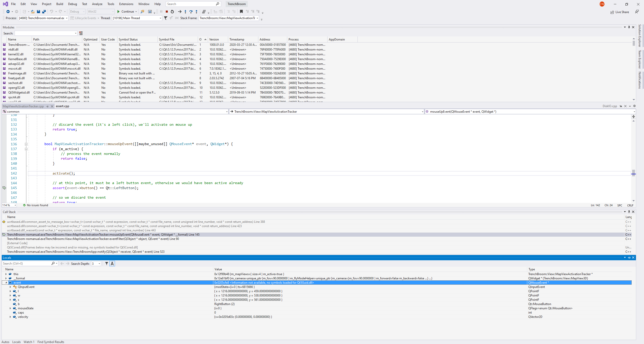Click the bookmark toggle icon
This screenshot has height=344, width=644.
(x=241, y=12)
